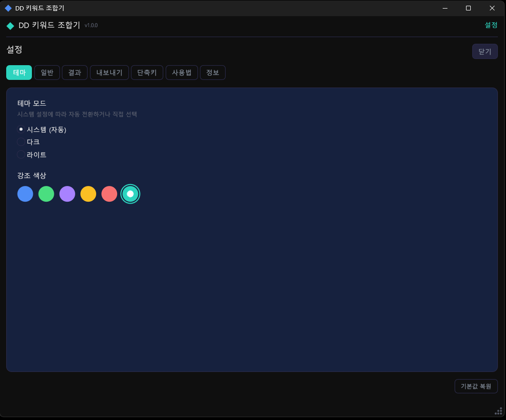Screen dimensions: 506x420
Task: Choose the yellow accent color swatch
Action: 88,194
